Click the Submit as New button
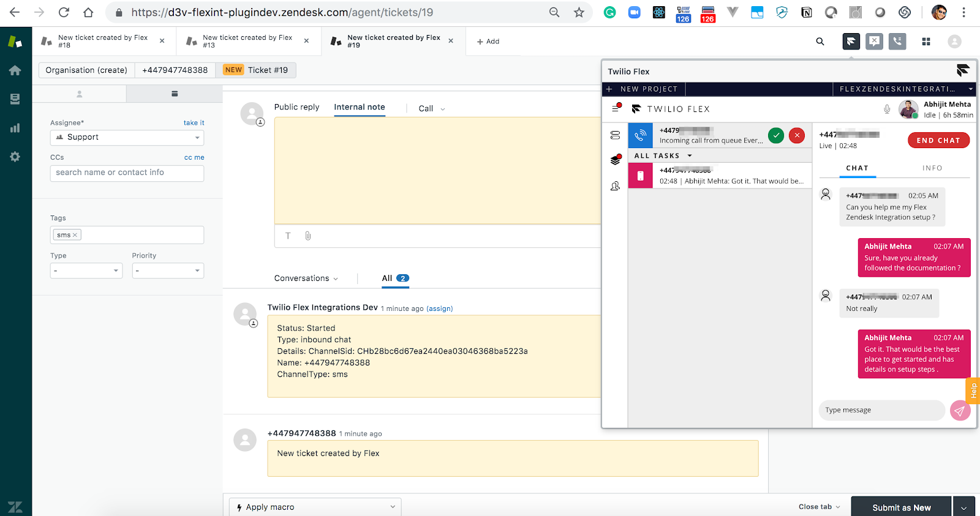 [x=902, y=507]
